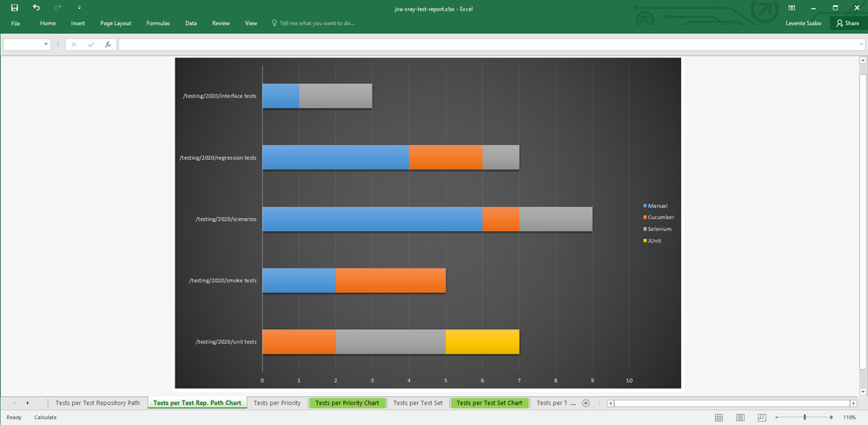Click the zoom out minus button
868x425 pixels.
778,417
